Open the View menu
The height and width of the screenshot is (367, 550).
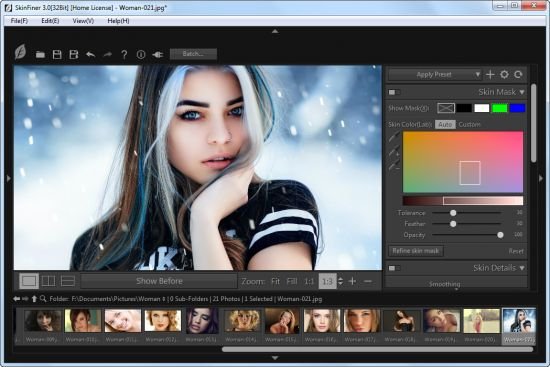pos(83,21)
